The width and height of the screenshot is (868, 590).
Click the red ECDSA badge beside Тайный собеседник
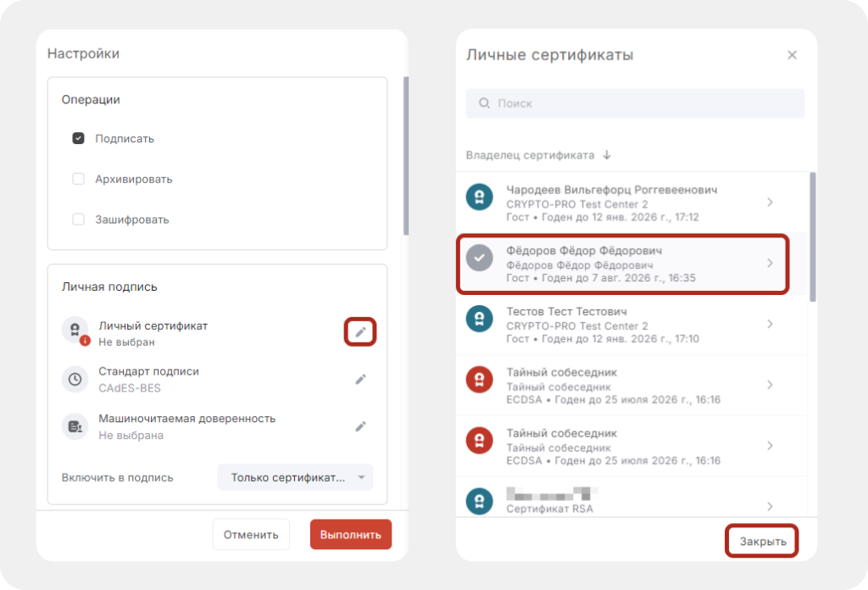pos(479,379)
